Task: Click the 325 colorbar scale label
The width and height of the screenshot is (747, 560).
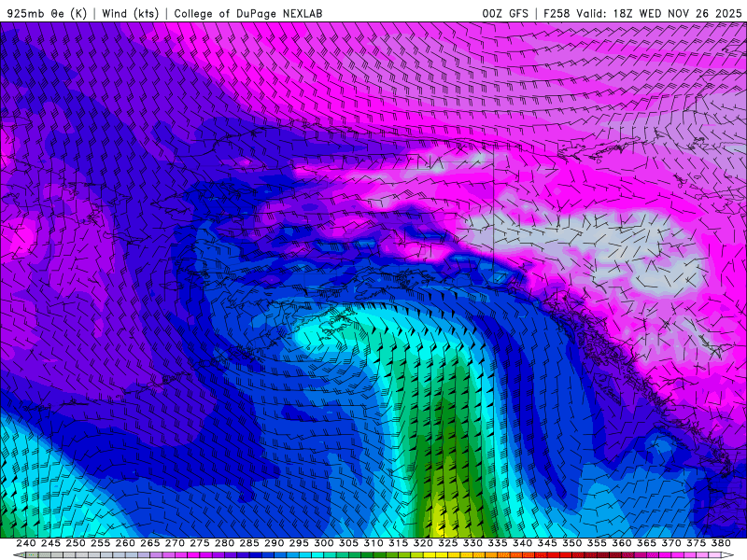Action: 447,543
